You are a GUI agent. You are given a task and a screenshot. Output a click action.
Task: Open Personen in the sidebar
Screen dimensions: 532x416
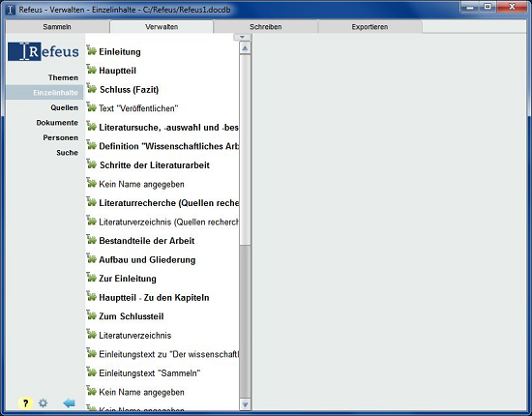60,137
